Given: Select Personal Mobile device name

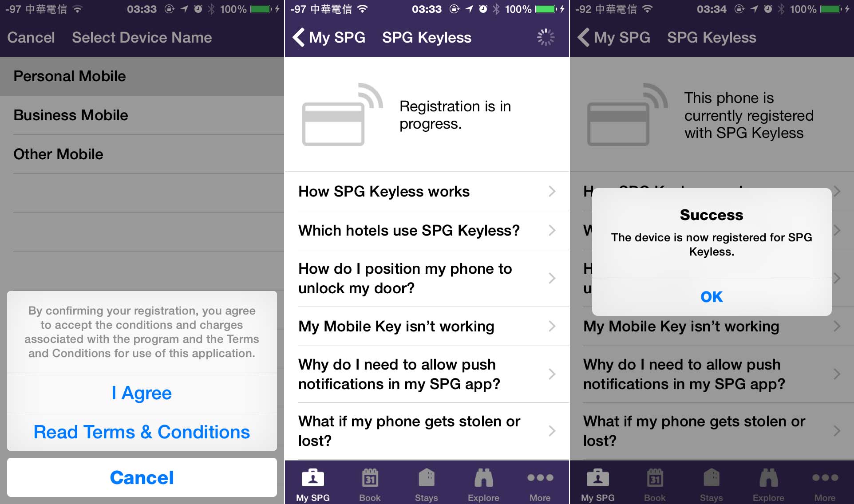Looking at the screenshot, I should (x=142, y=76).
